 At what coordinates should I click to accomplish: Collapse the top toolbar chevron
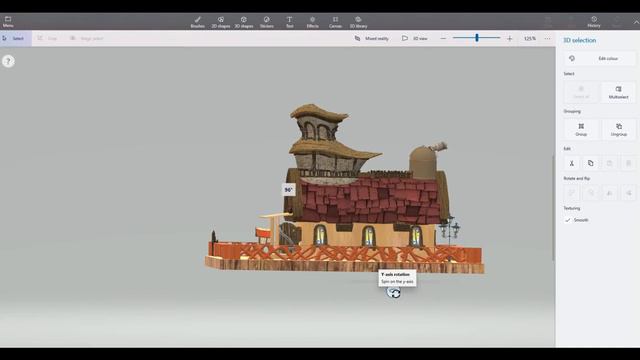click(x=636, y=23)
